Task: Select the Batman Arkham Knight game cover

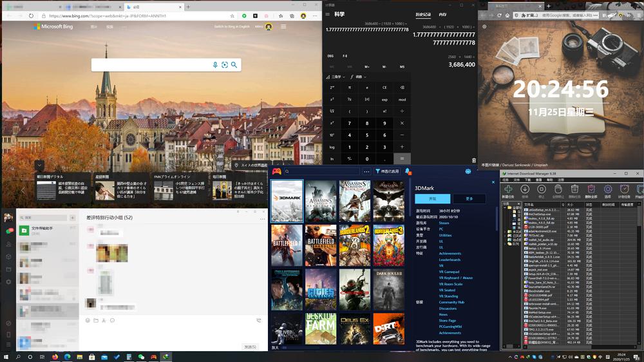Action: click(388, 200)
